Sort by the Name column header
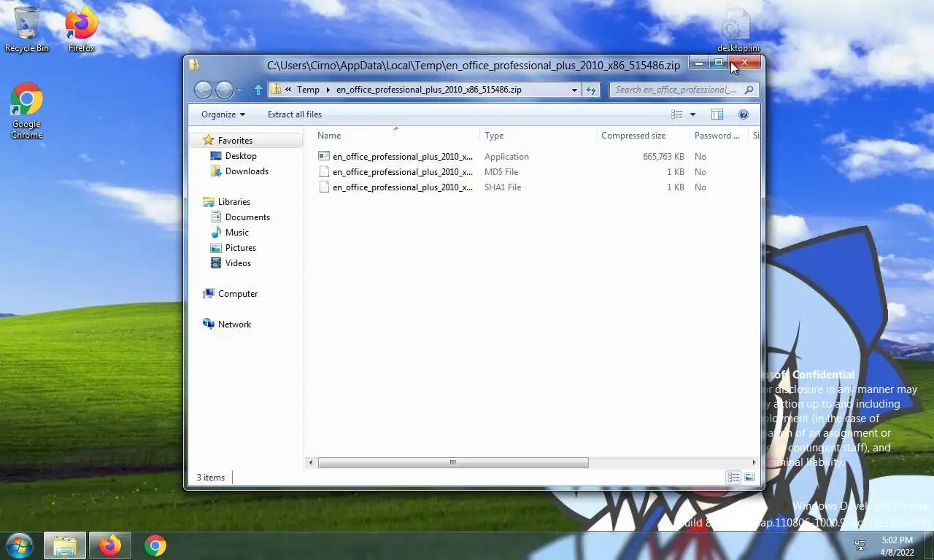Viewport: 934px width, 560px height. [396, 136]
